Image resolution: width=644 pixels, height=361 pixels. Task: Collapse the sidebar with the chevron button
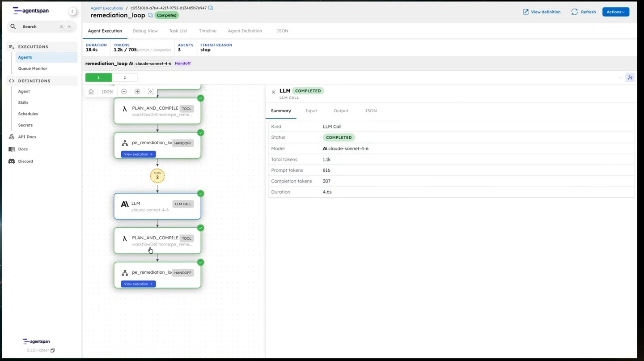(72, 12)
